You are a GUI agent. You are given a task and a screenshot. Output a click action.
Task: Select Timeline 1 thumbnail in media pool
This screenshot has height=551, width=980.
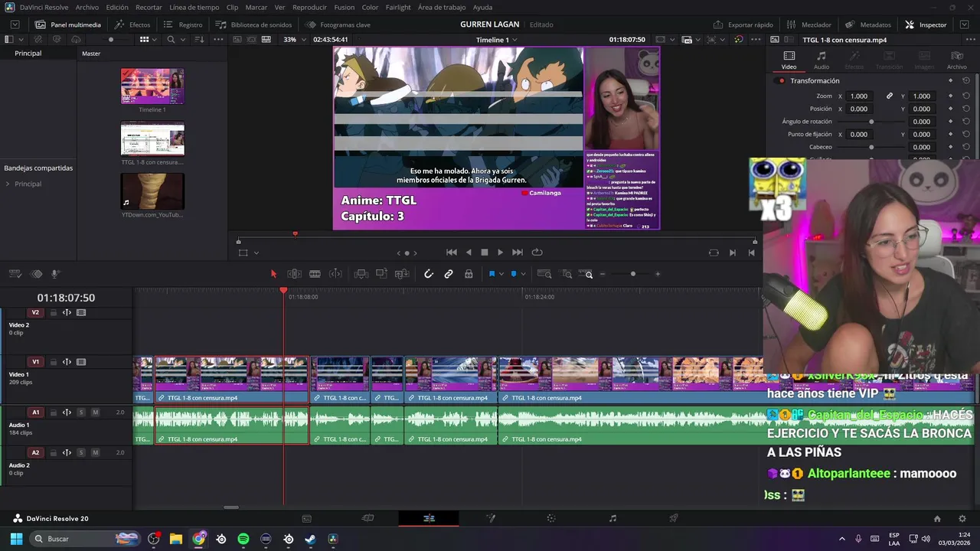(x=152, y=86)
